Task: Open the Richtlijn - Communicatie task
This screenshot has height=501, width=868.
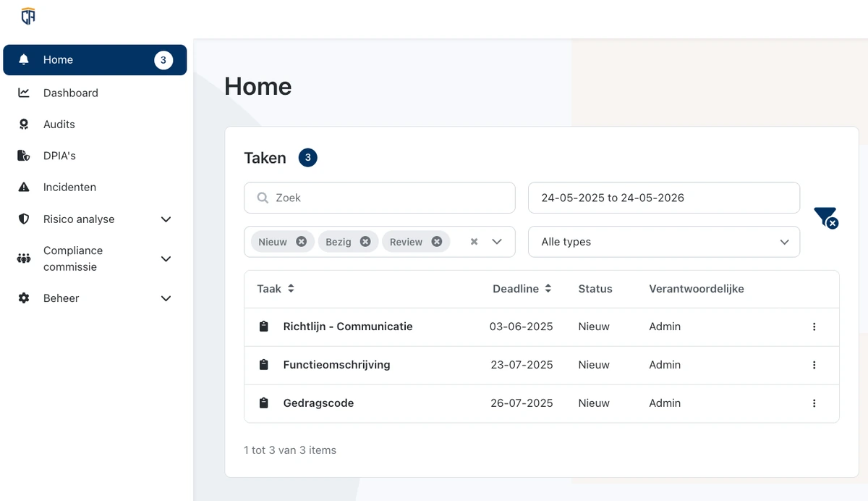Action: [348, 327]
